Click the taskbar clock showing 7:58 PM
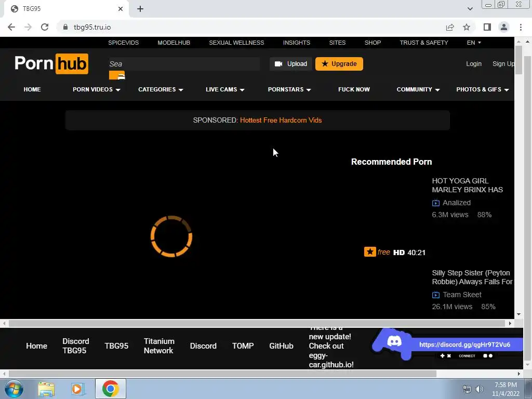This screenshot has height=399, width=532. coord(506,389)
